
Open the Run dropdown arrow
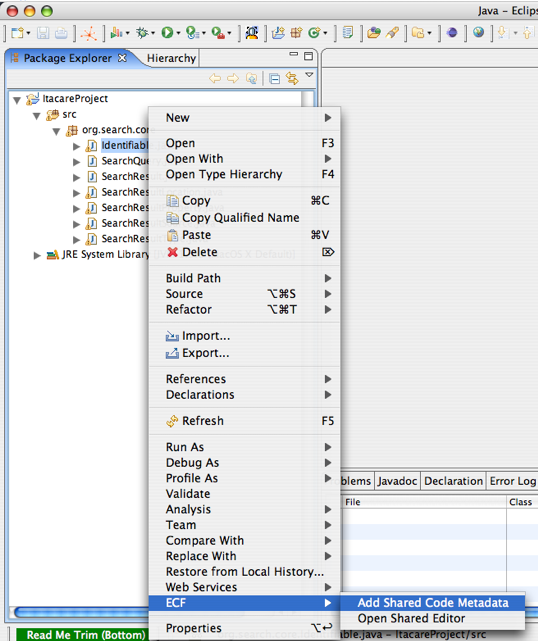pos(178,33)
